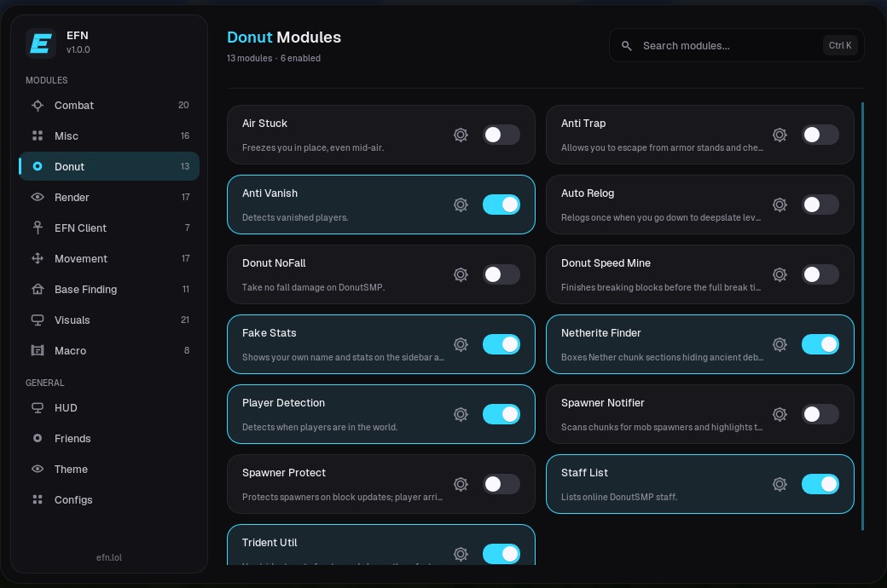Click the Donut Modules heading
The image size is (887, 588).
[284, 37]
